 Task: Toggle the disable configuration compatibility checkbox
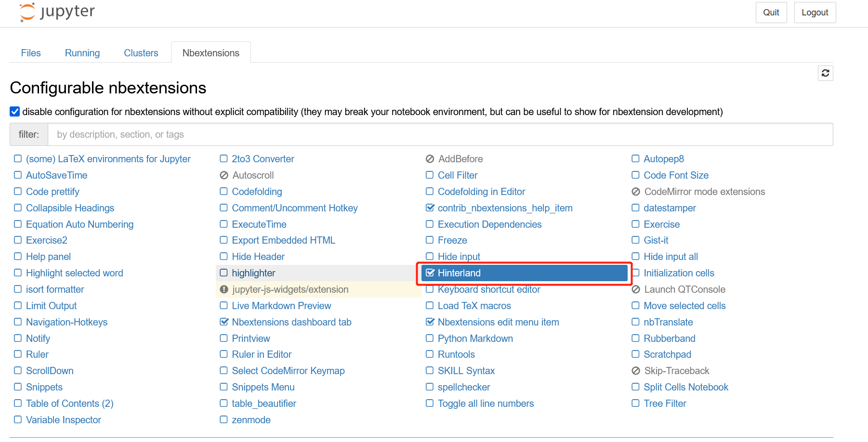pyautogui.click(x=15, y=112)
